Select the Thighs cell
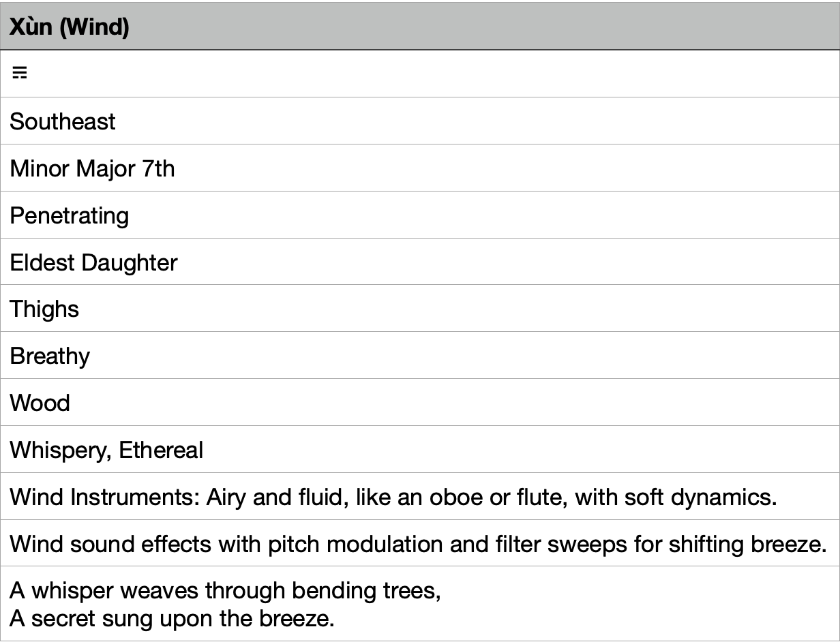The image size is (840, 642). click(x=44, y=309)
